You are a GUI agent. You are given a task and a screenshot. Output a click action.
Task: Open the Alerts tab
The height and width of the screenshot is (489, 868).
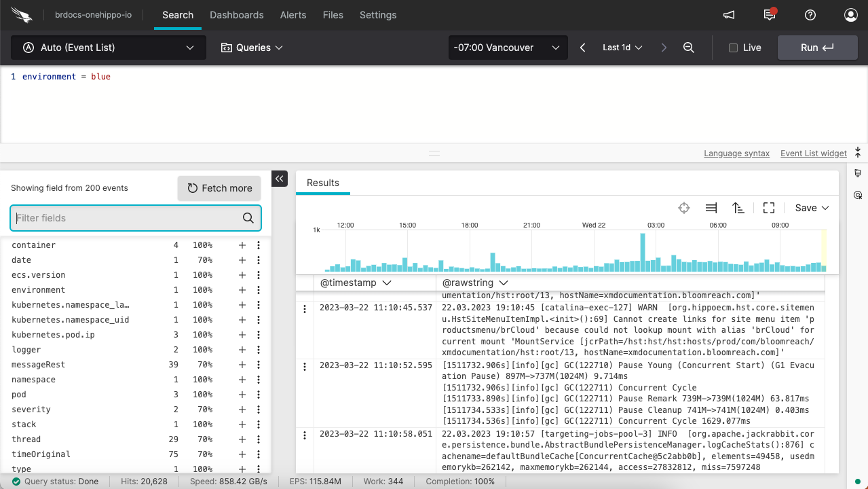(x=293, y=15)
